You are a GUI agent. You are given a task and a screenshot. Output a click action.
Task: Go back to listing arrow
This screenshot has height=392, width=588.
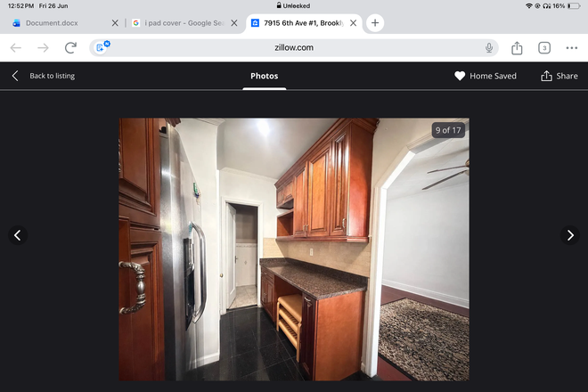(15, 76)
